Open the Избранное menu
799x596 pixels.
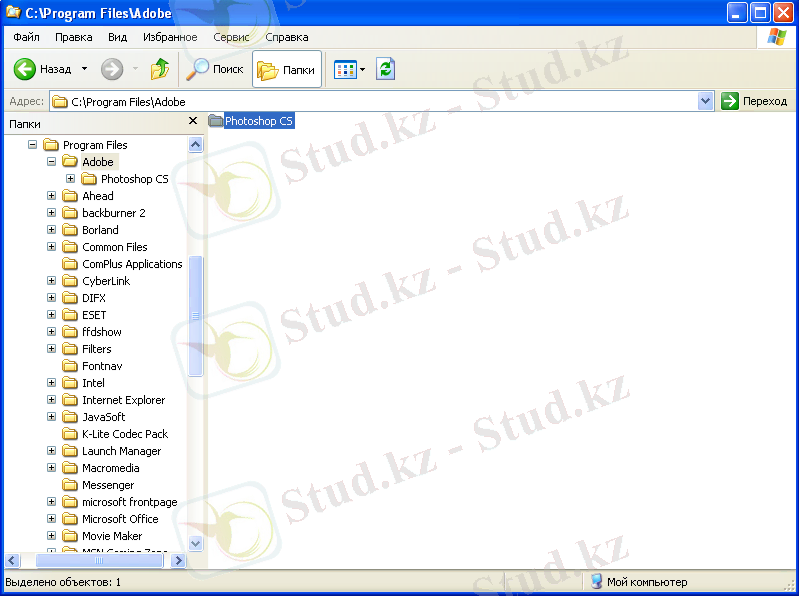[x=170, y=37]
